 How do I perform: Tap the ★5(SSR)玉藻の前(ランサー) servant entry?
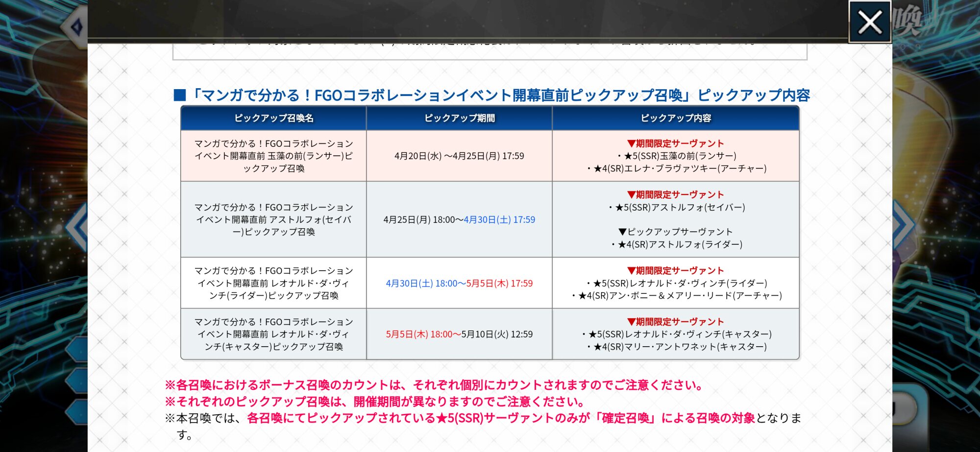pos(680,156)
